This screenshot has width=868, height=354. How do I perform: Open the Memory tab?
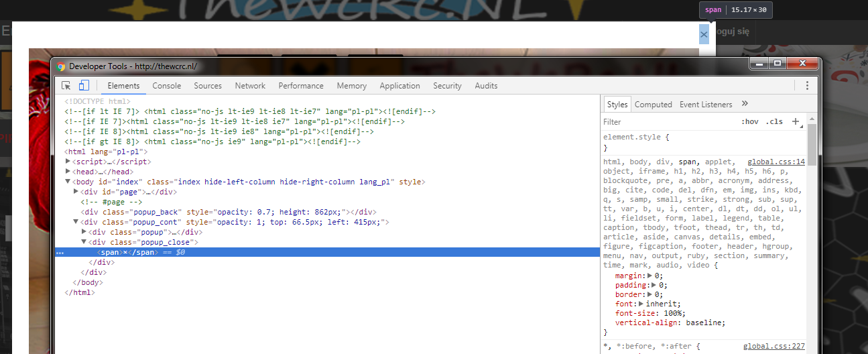(352, 86)
